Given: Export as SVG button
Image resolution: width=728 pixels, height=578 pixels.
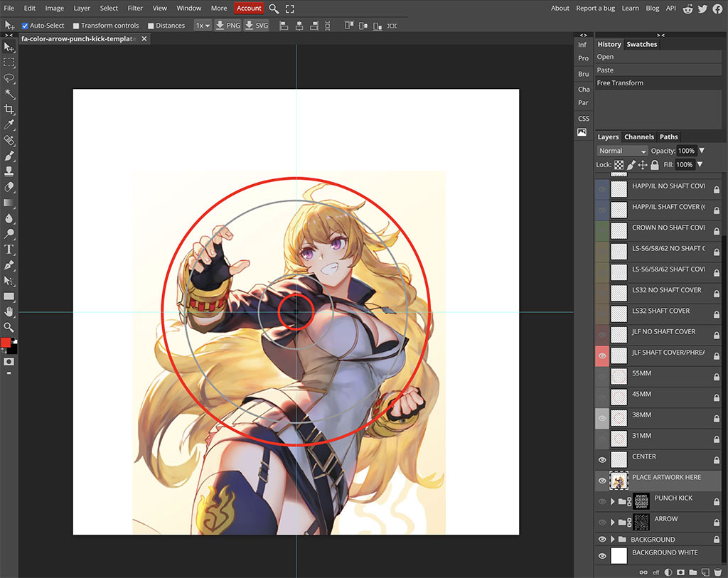Looking at the screenshot, I should (x=257, y=26).
